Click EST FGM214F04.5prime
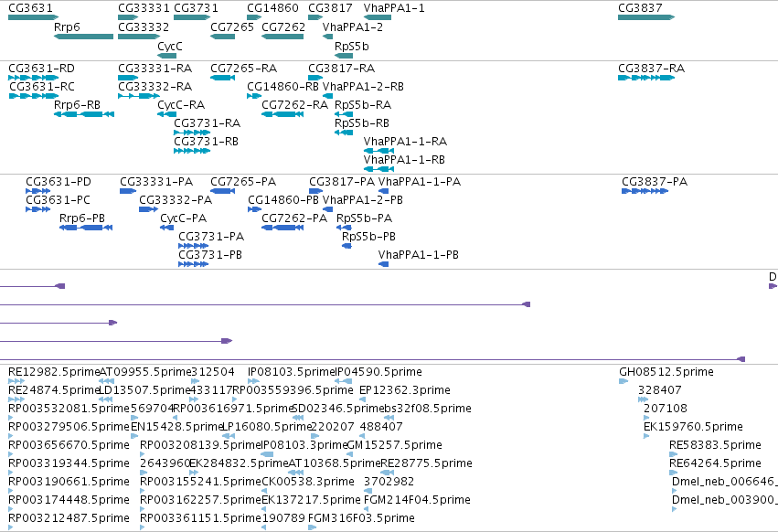 (417, 499)
